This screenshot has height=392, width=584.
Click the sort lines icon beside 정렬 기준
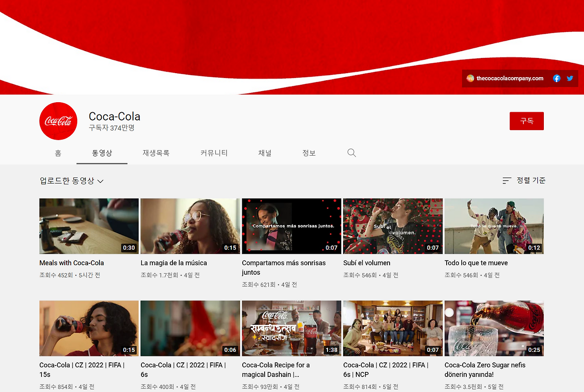click(x=507, y=181)
